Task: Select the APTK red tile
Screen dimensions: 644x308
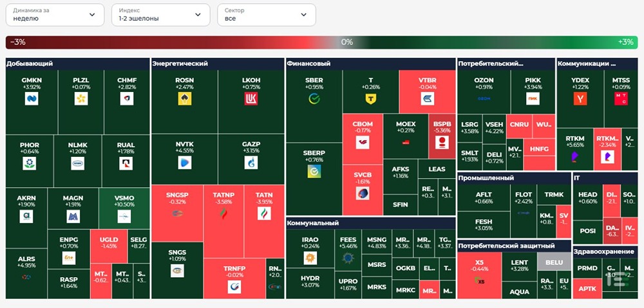Action: pos(587,289)
